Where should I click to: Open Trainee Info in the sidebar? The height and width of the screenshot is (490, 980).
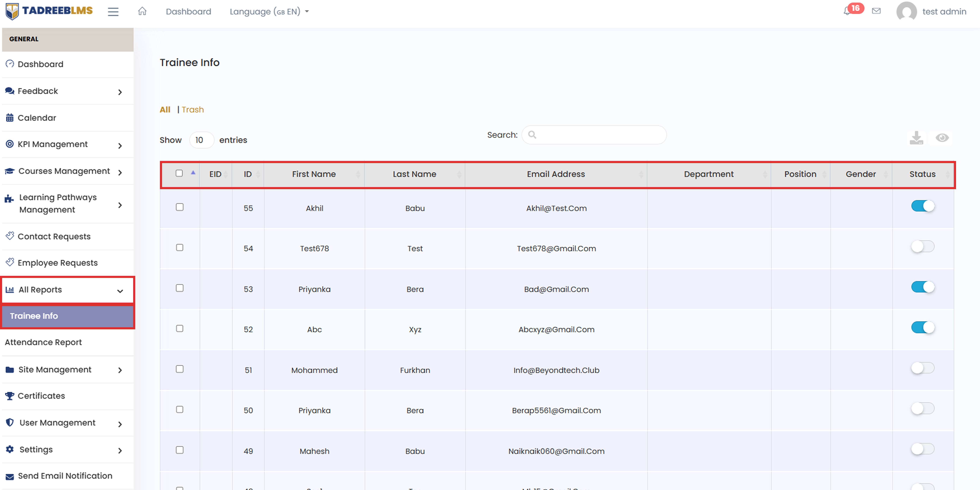[x=68, y=316]
